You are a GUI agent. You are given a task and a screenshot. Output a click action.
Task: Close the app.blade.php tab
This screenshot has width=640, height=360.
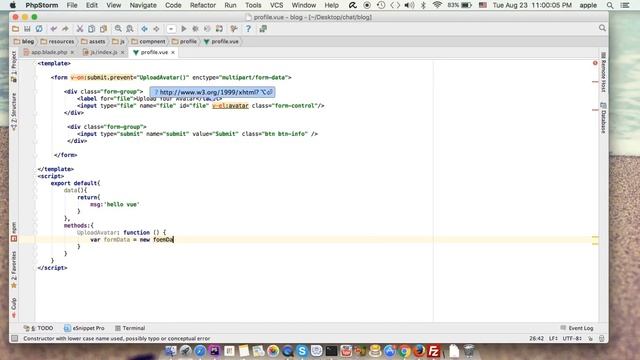(x=72, y=53)
